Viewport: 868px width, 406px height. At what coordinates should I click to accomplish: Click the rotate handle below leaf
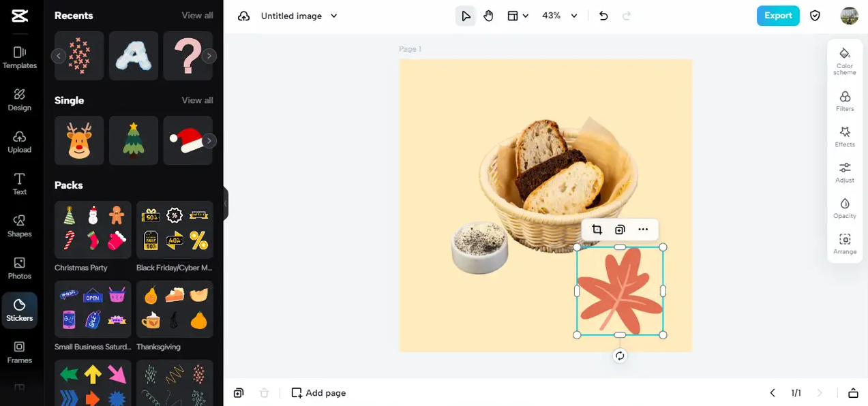point(620,356)
